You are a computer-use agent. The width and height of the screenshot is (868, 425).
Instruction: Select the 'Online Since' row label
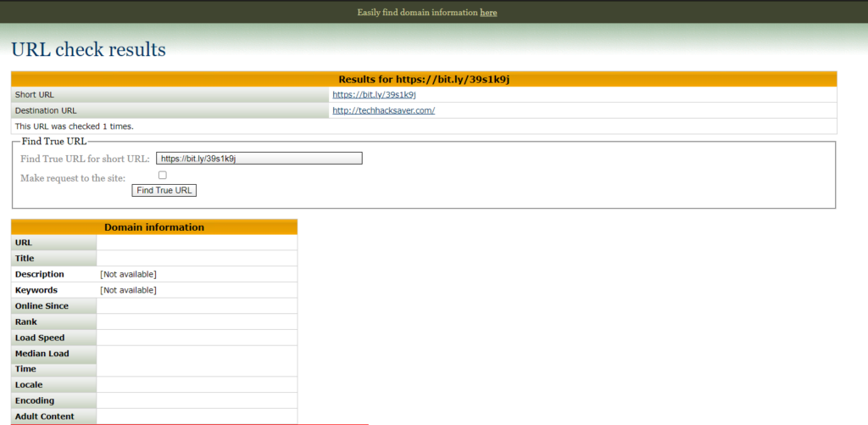tap(42, 306)
